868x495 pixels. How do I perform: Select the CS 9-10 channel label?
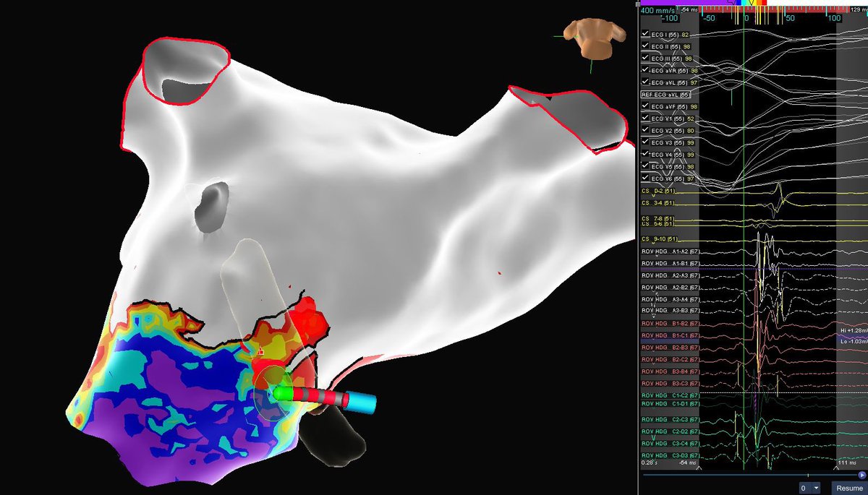(660, 239)
